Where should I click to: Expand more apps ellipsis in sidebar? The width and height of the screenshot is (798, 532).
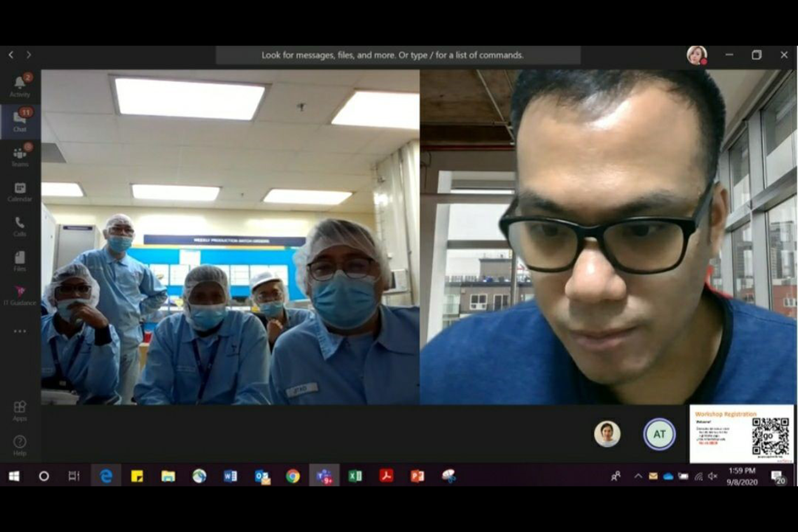click(20, 331)
